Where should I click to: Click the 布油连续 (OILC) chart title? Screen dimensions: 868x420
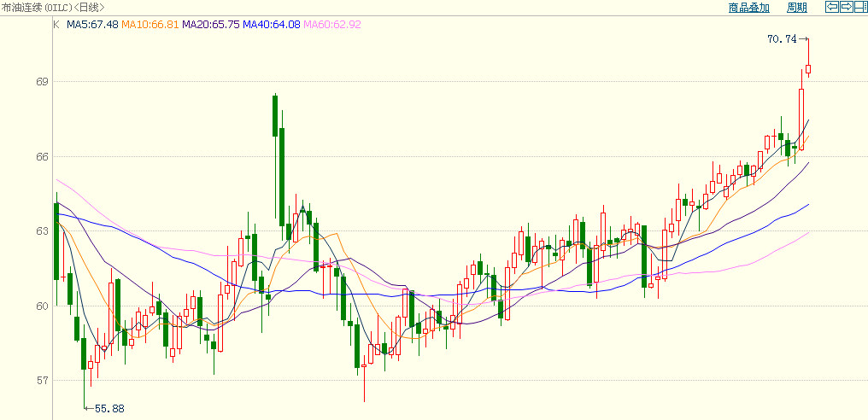pos(51,8)
